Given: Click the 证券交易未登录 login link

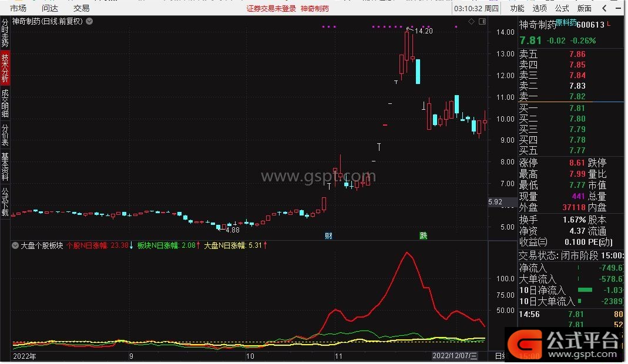Looking at the screenshot, I should (x=271, y=8).
